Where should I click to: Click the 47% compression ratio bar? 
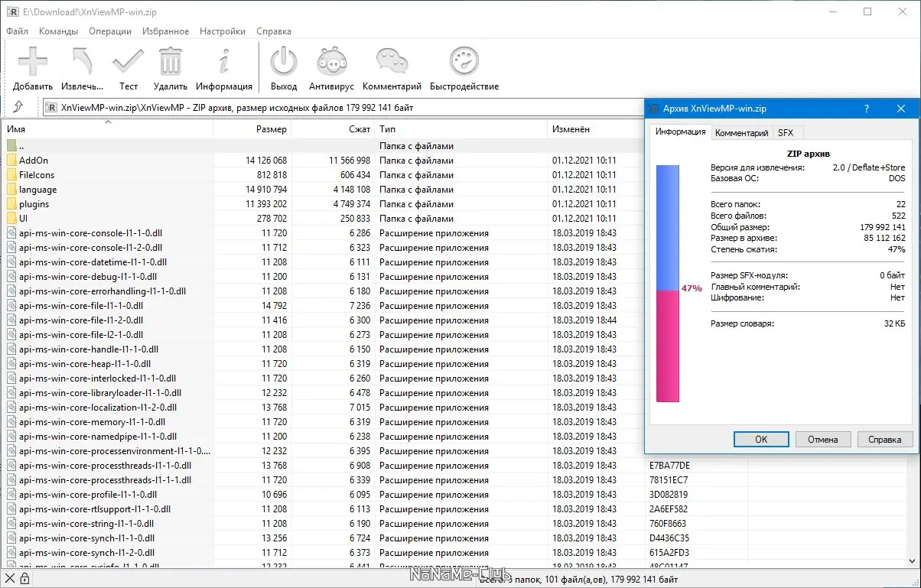point(668,283)
